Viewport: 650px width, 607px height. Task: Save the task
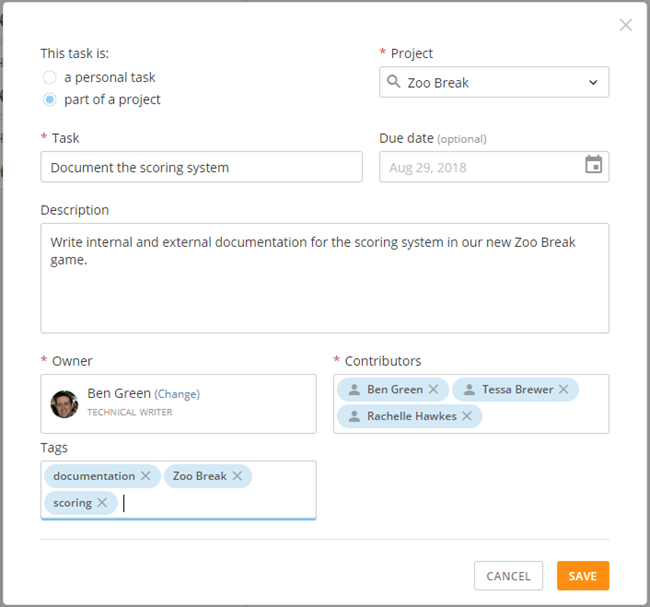click(x=582, y=576)
